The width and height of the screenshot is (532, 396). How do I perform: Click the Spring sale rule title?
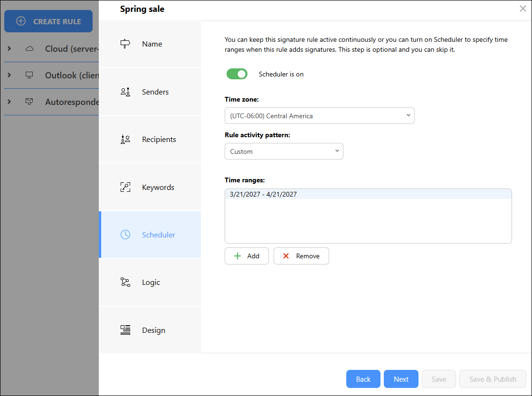click(x=142, y=9)
